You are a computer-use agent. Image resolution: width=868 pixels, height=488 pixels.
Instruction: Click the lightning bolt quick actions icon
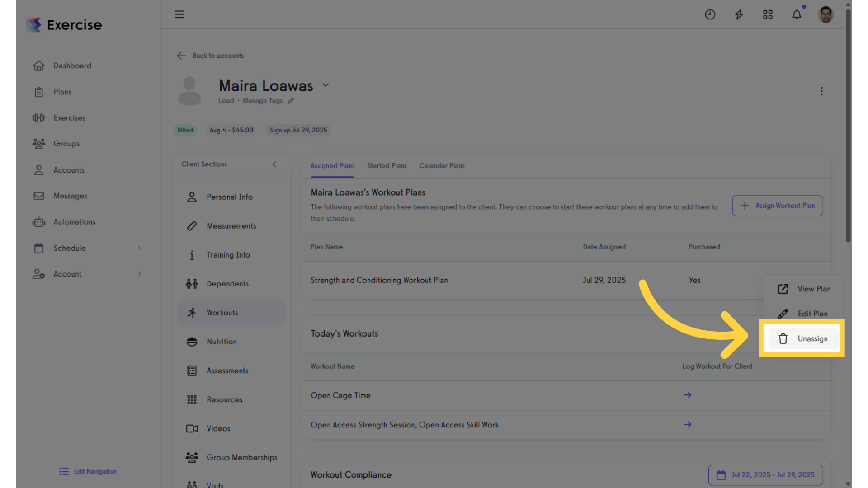tap(739, 14)
